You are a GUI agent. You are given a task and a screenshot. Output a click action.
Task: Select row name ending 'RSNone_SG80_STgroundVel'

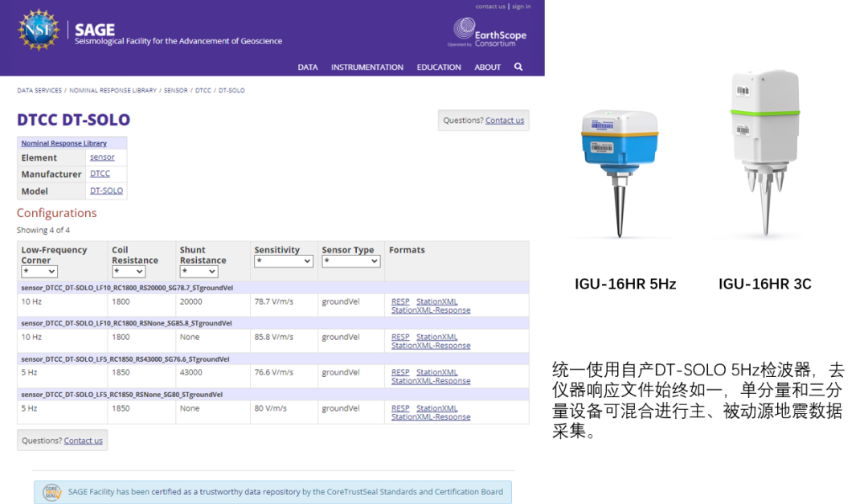[122, 395]
